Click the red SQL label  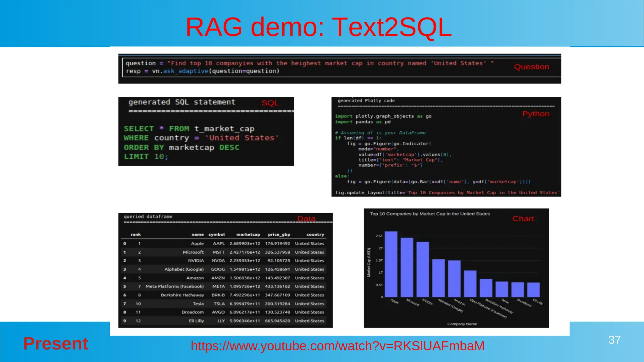(x=270, y=103)
